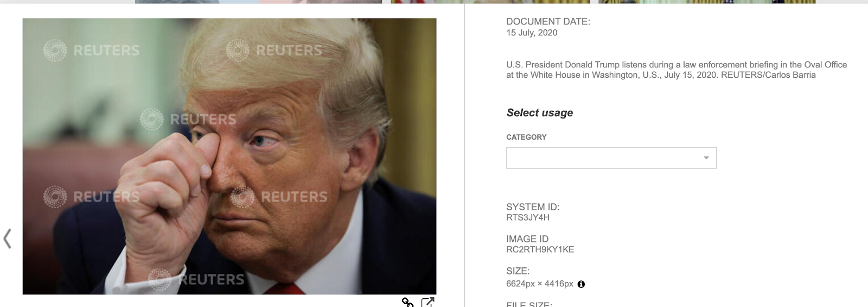Click the CATEGORY field label

tap(526, 137)
